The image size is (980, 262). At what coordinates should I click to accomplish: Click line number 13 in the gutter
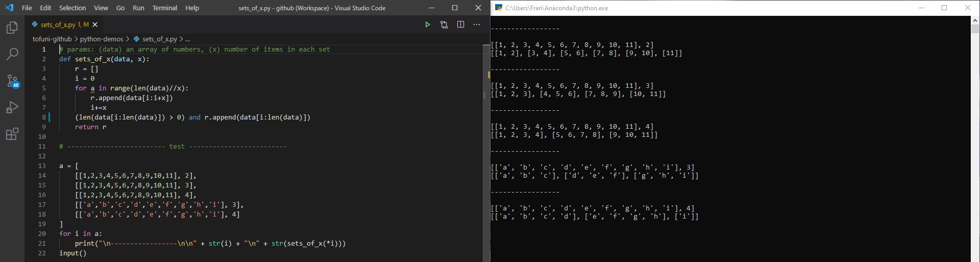pos(42,166)
